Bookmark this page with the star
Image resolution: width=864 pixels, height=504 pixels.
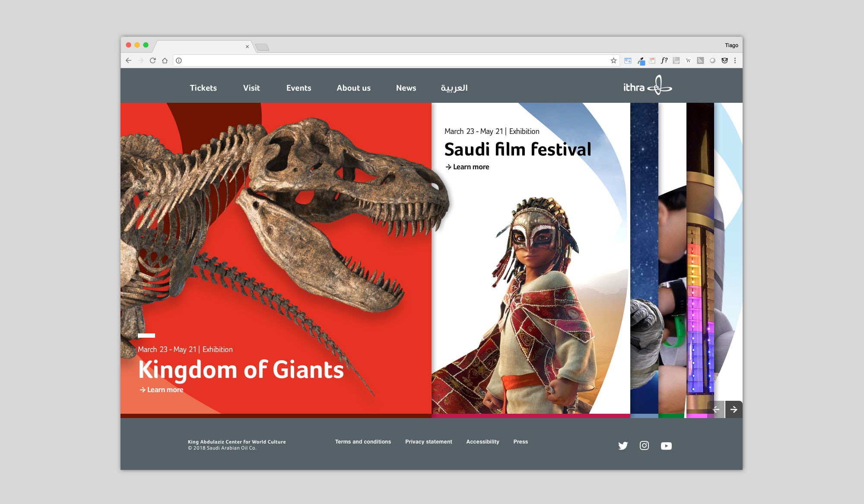click(x=613, y=60)
